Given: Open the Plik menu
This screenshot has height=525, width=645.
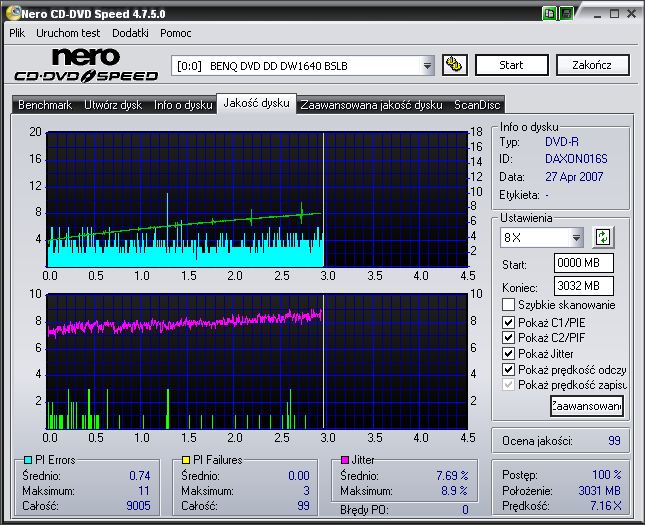Looking at the screenshot, I should pyautogui.click(x=17, y=33).
